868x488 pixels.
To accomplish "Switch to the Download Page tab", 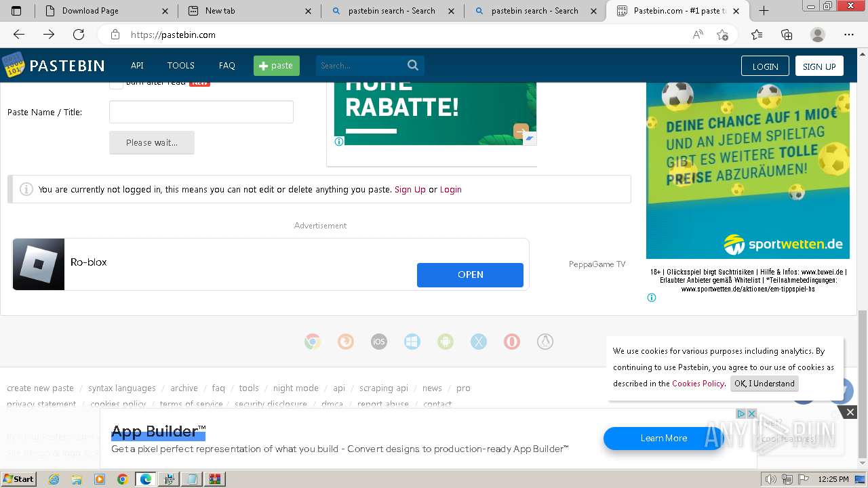I will click(107, 11).
